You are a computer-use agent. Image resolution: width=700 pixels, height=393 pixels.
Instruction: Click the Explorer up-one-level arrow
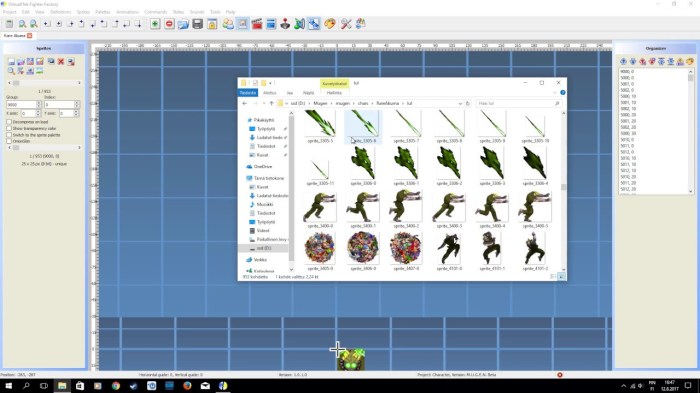click(271, 103)
